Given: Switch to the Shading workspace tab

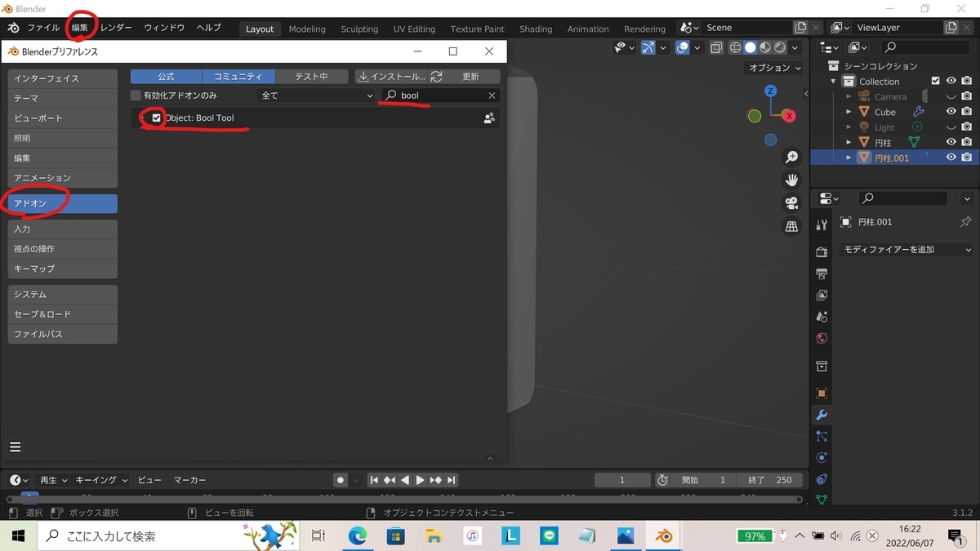Looking at the screenshot, I should (536, 29).
